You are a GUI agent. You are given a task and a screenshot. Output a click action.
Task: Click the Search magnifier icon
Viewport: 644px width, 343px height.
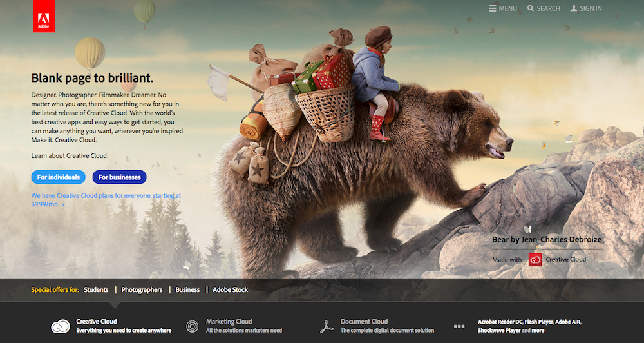point(531,8)
